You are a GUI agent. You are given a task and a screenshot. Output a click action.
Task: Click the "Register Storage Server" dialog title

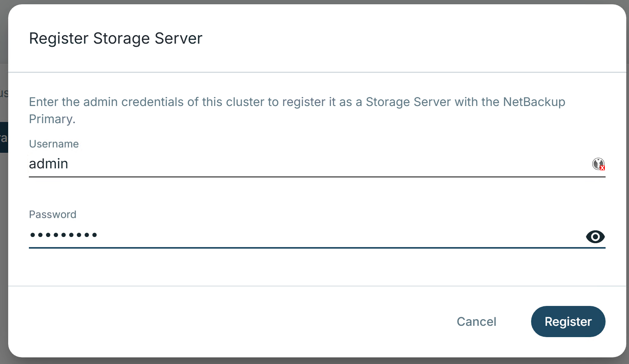tap(115, 39)
